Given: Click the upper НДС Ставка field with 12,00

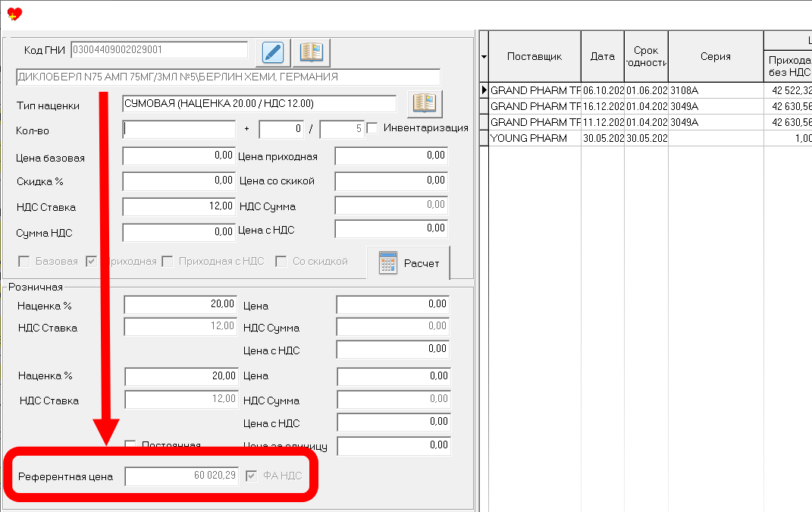Looking at the screenshot, I should coord(179,206).
